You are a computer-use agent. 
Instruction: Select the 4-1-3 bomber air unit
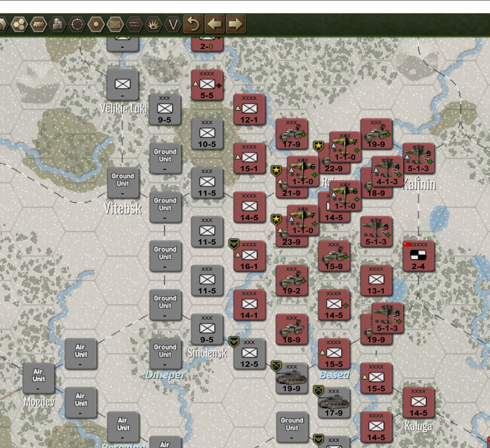pyautogui.click(x=387, y=171)
